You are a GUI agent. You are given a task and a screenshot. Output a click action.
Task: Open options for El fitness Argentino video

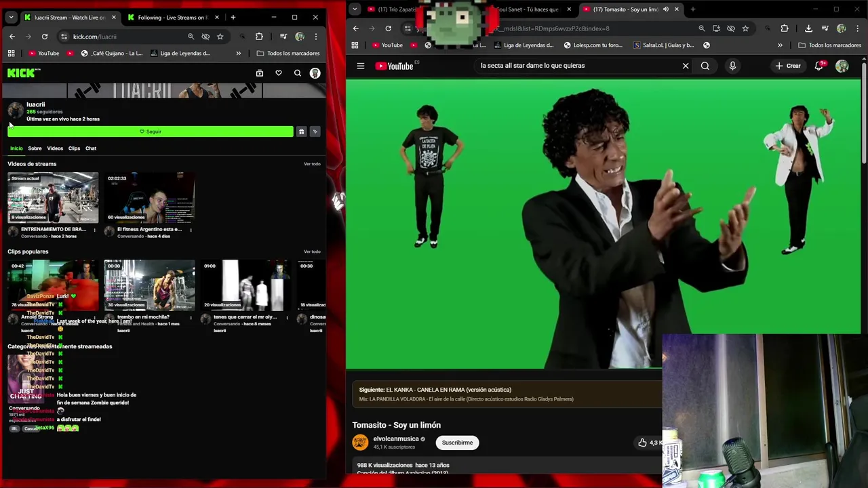(x=191, y=230)
